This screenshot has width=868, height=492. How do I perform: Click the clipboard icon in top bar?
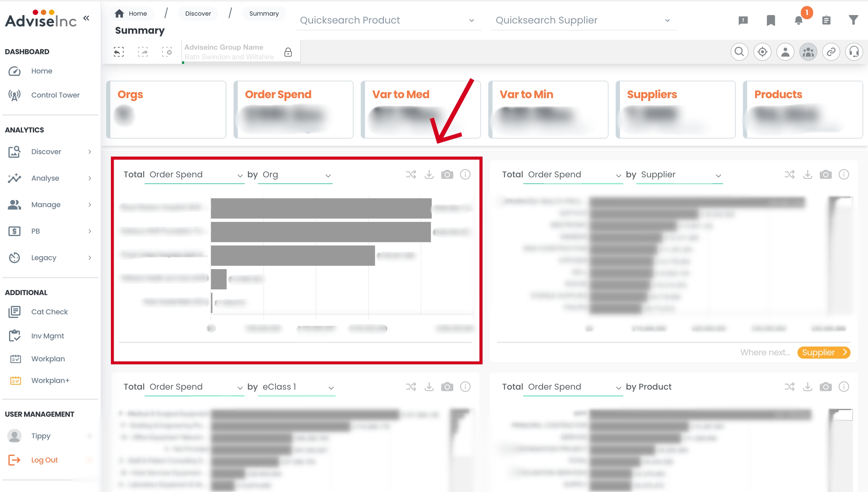[826, 20]
